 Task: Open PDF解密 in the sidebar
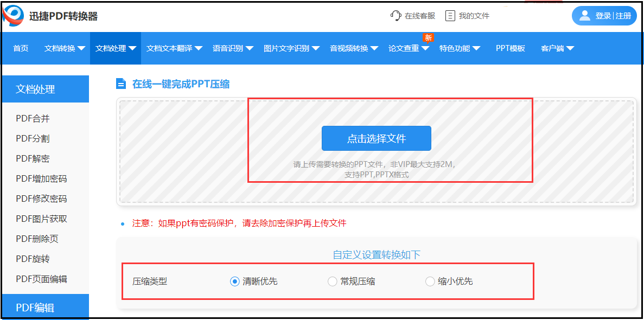click(33, 158)
